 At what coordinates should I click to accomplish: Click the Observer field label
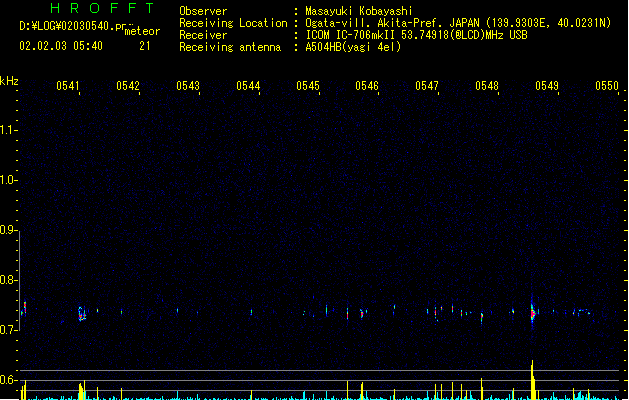point(203,11)
